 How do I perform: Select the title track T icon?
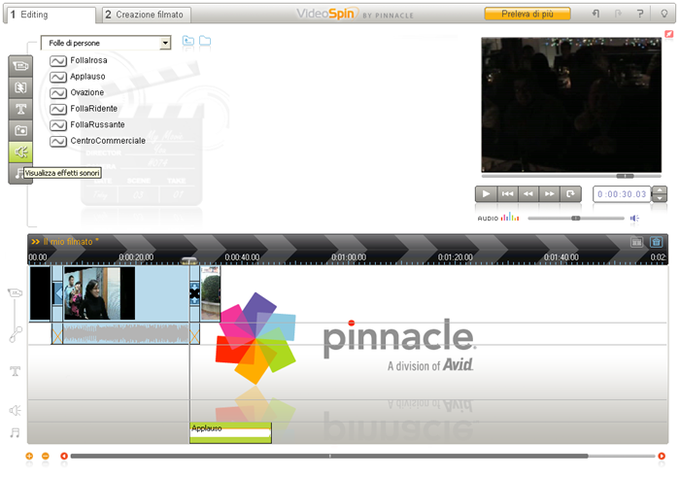tap(15, 371)
